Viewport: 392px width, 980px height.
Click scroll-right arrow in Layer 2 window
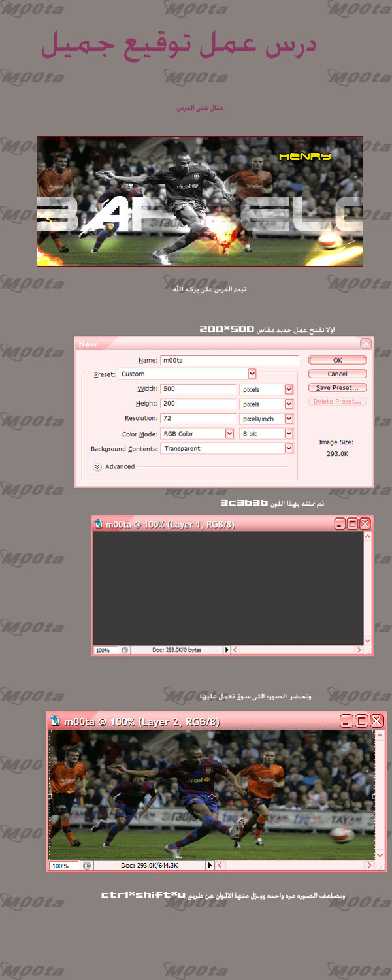pyautogui.click(x=369, y=866)
